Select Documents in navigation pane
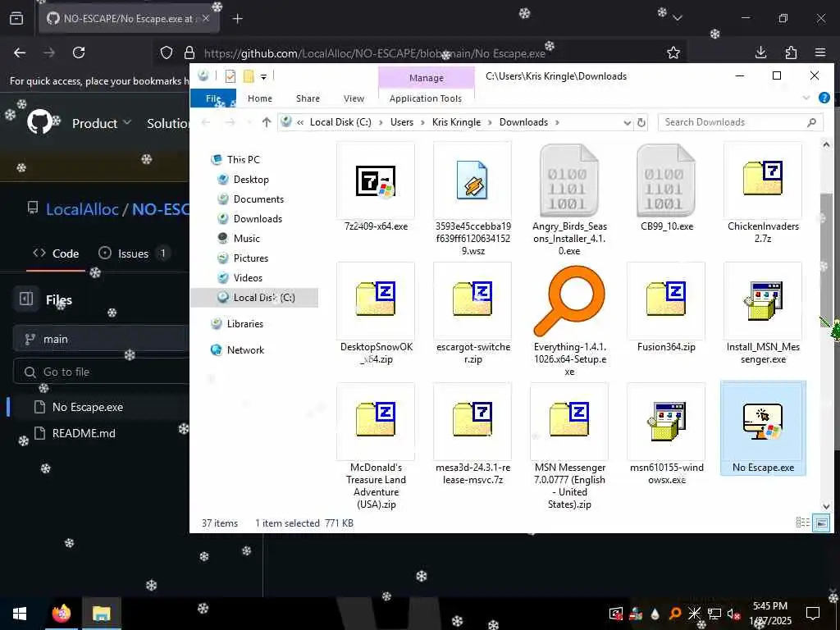 point(258,199)
